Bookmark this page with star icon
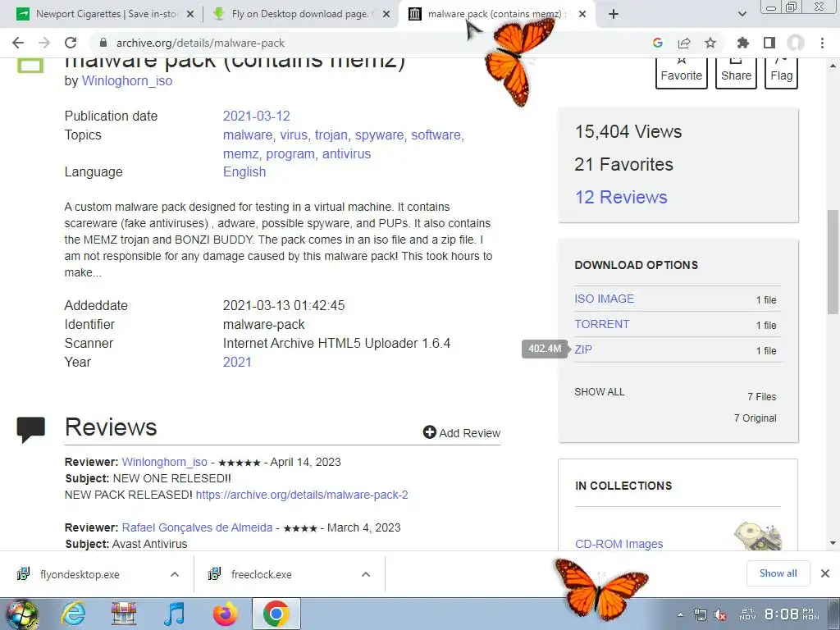This screenshot has height=630, width=840. tap(710, 43)
